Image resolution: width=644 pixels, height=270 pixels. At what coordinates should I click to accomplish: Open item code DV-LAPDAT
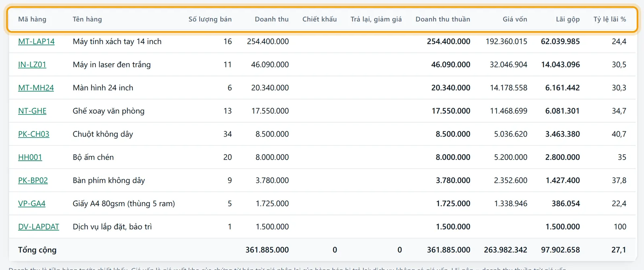pyautogui.click(x=39, y=227)
